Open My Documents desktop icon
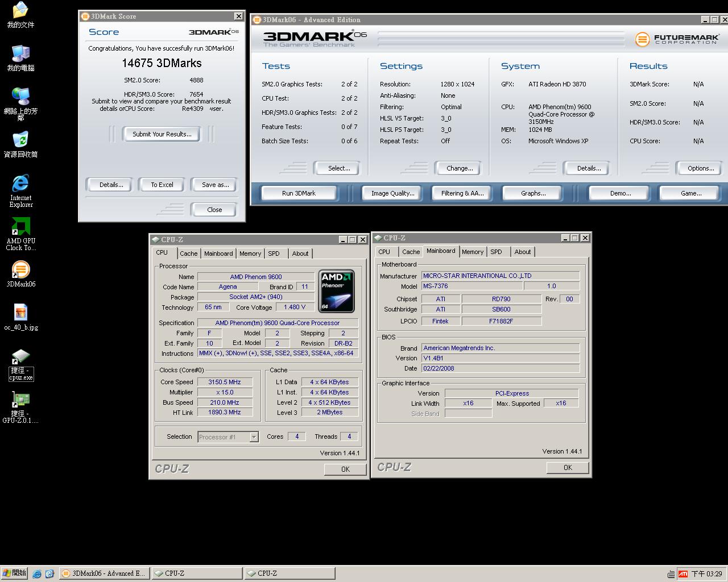The image size is (728, 582). coord(20,15)
